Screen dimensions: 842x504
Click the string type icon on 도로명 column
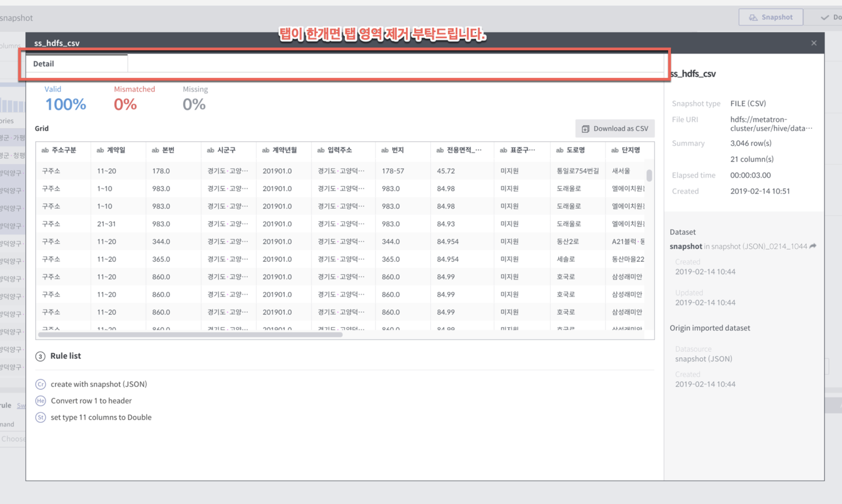coord(560,150)
